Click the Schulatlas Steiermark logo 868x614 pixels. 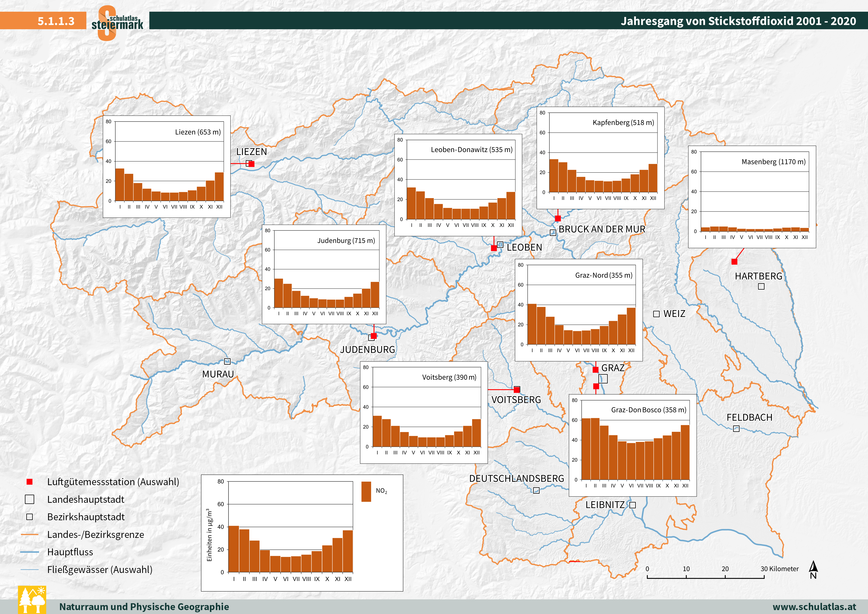[x=117, y=23]
